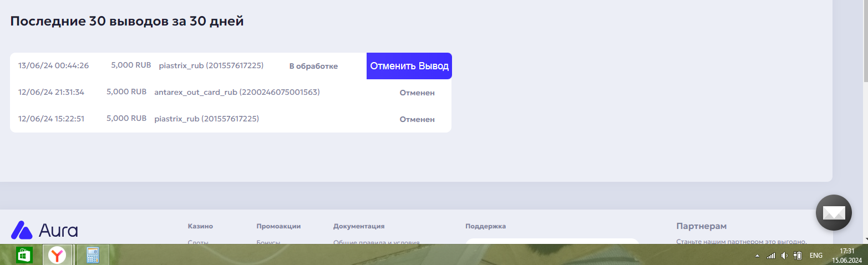
Task: Click piastrix_rub entry in 00:44:26 row
Action: tap(211, 65)
